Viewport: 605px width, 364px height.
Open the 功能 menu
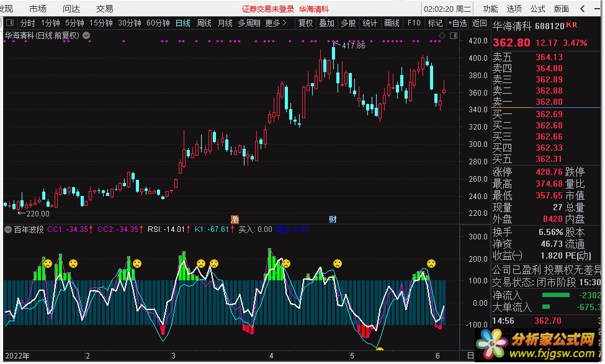490,9
